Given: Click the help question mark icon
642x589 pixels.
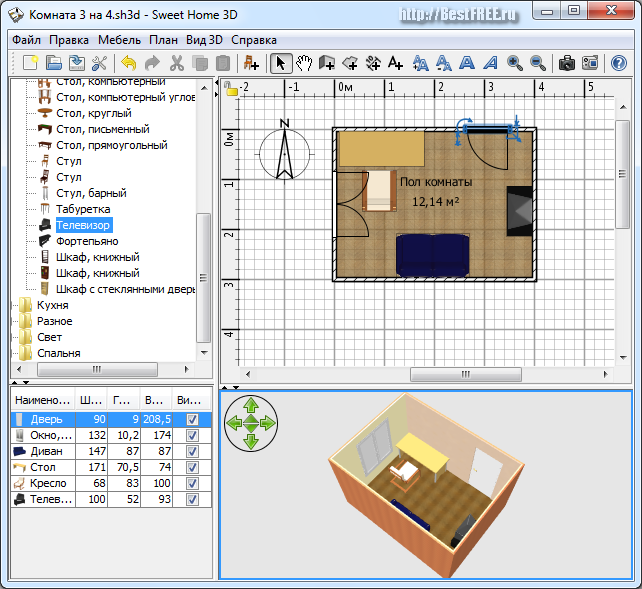Looking at the screenshot, I should click(618, 63).
